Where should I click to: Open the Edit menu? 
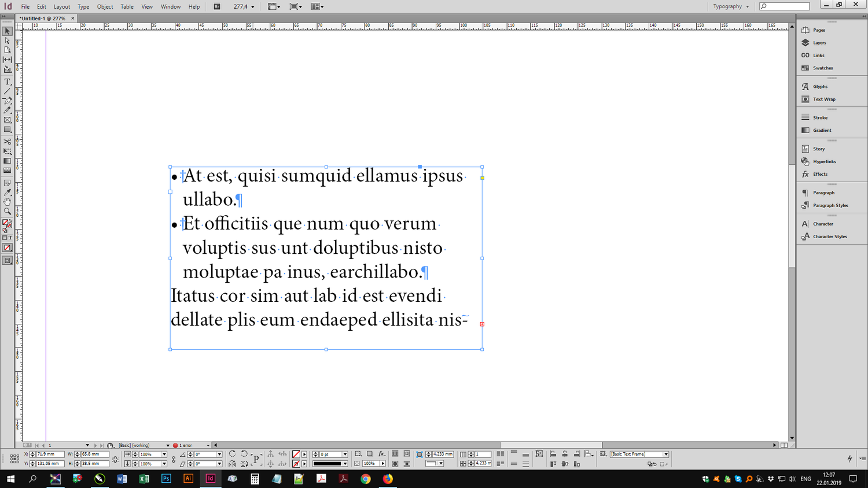(42, 7)
